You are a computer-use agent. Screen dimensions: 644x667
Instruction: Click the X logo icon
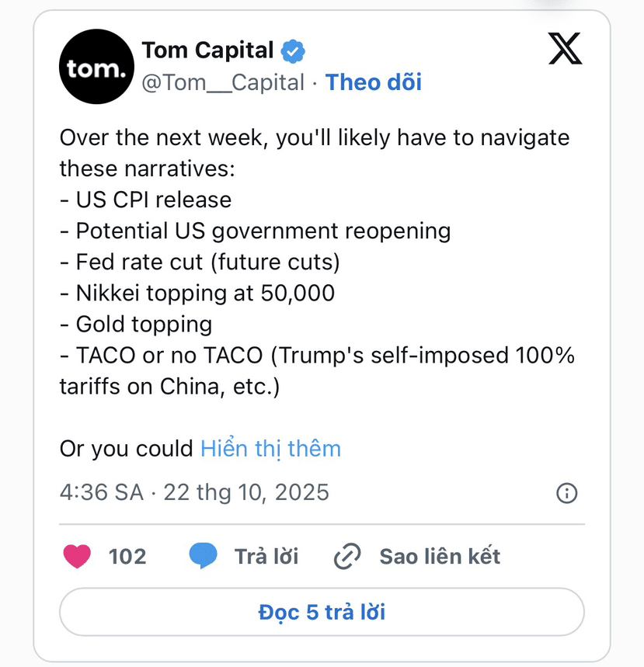pos(565,49)
